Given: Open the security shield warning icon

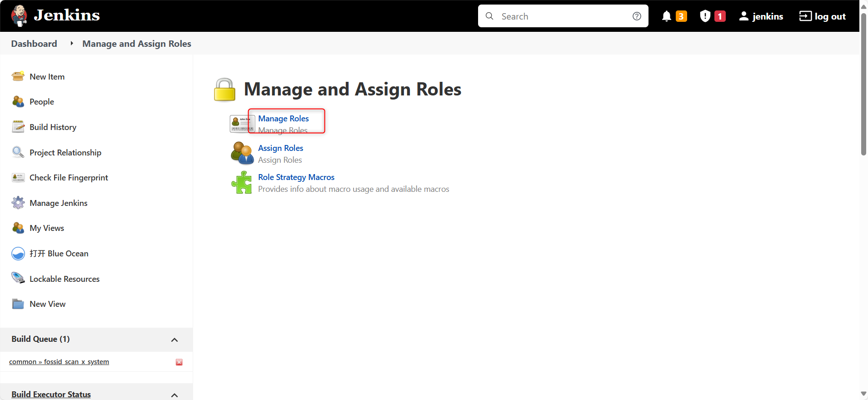Looking at the screenshot, I should 705,16.
